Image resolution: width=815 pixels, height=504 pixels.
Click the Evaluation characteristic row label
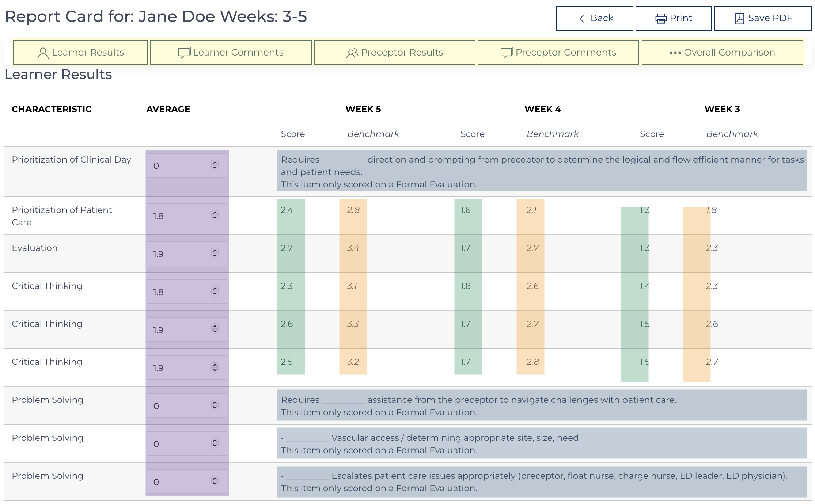coord(35,248)
